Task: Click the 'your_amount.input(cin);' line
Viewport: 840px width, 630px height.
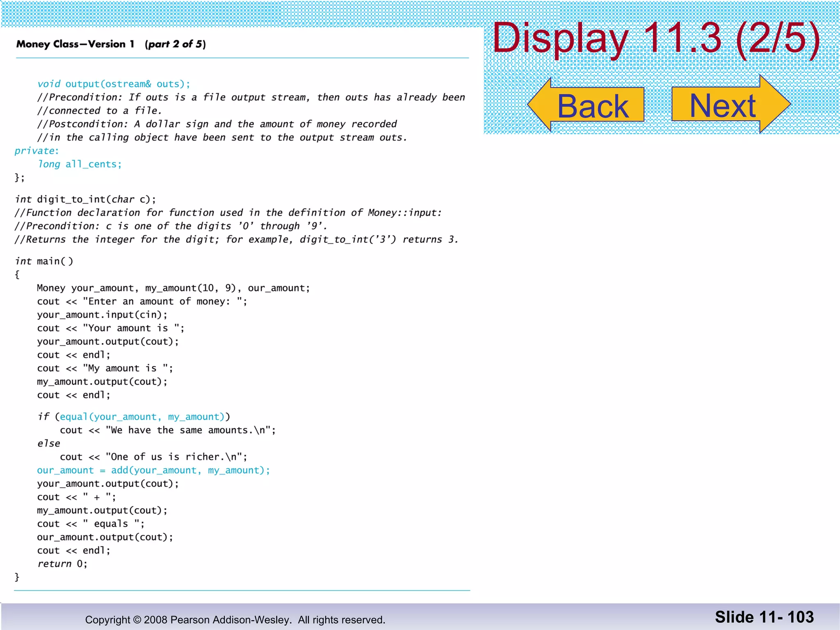Action: (x=102, y=315)
